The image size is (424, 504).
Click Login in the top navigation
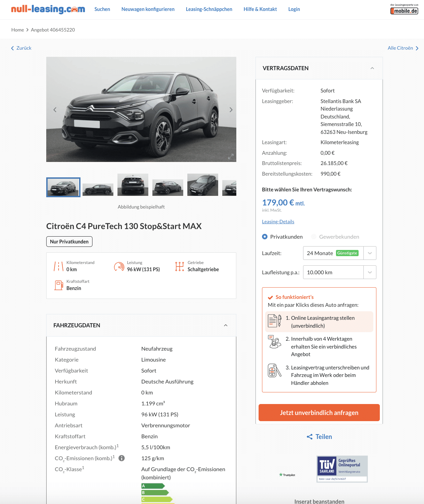point(294,9)
